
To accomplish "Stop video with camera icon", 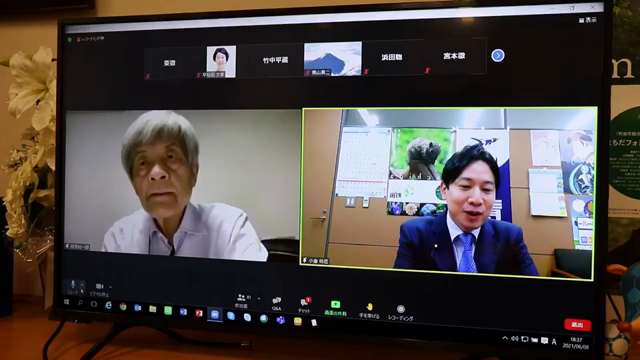I will (99, 289).
